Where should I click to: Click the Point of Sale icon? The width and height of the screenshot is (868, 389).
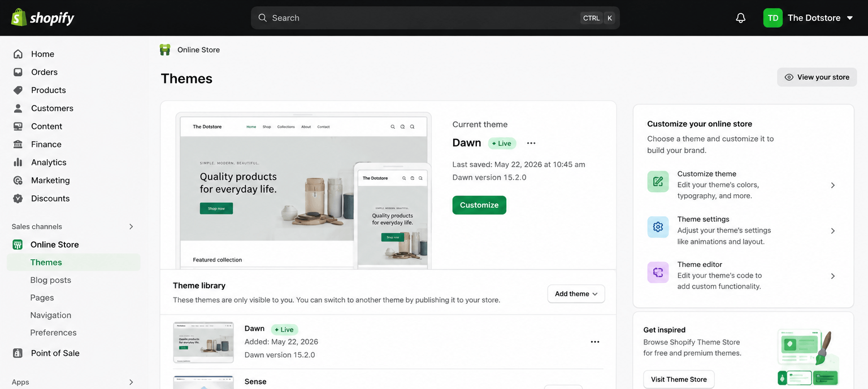point(18,353)
